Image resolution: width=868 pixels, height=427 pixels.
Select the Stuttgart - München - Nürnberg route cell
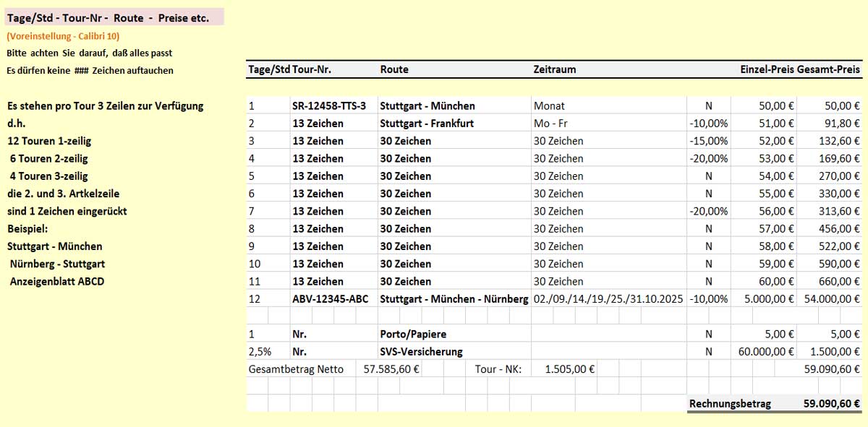(454, 299)
